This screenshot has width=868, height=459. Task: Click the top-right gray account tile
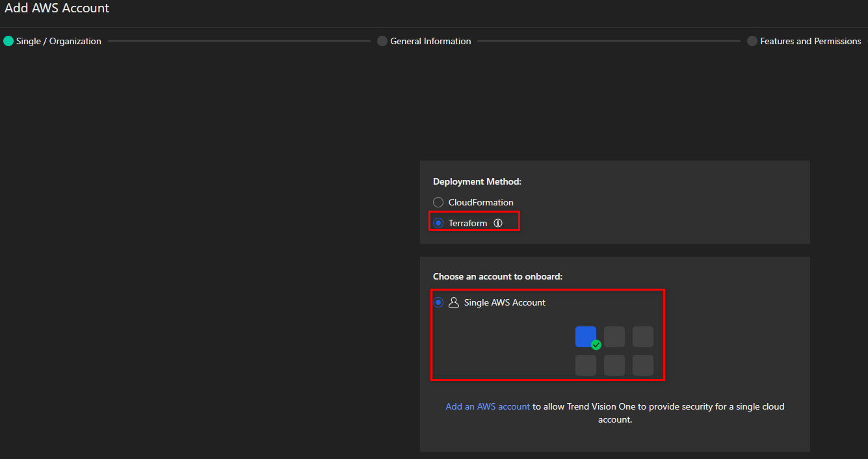pos(642,337)
